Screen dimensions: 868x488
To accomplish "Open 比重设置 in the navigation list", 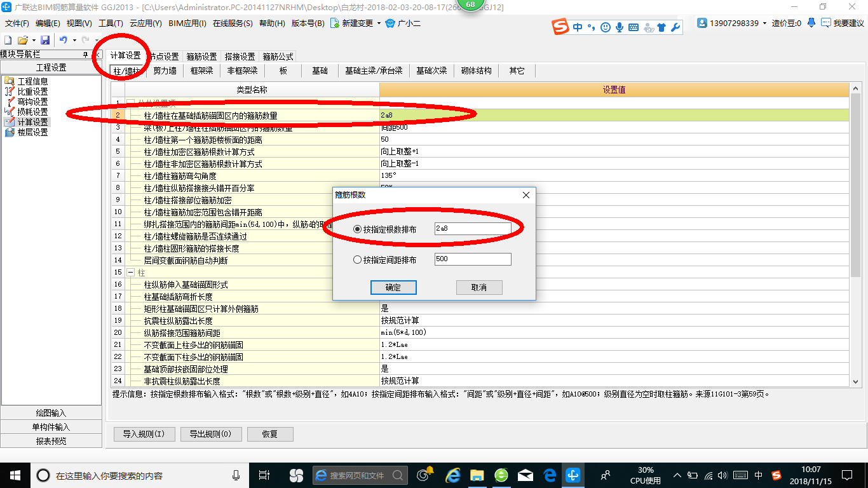I will pos(32,91).
